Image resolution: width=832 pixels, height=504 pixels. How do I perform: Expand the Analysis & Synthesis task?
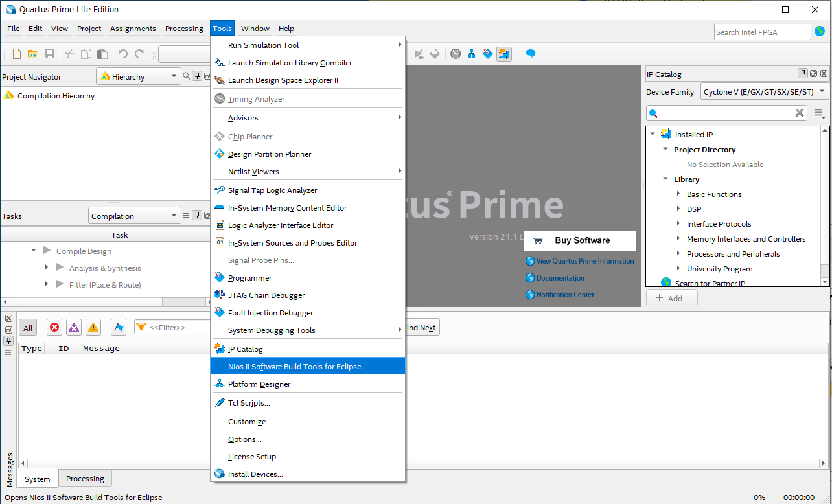click(x=47, y=268)
